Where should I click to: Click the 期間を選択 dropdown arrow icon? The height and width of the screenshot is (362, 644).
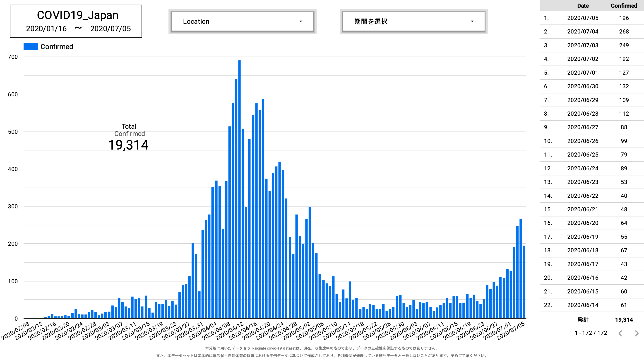(472, 21)
